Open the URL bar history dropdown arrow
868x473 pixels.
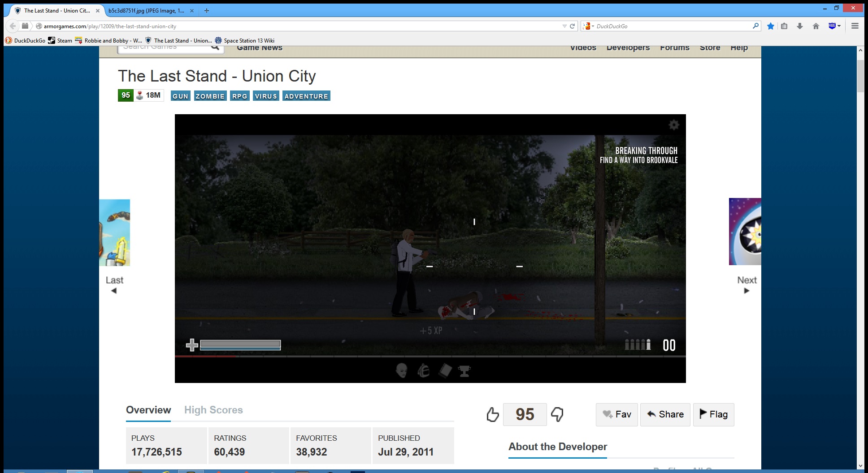click(564, 26)
